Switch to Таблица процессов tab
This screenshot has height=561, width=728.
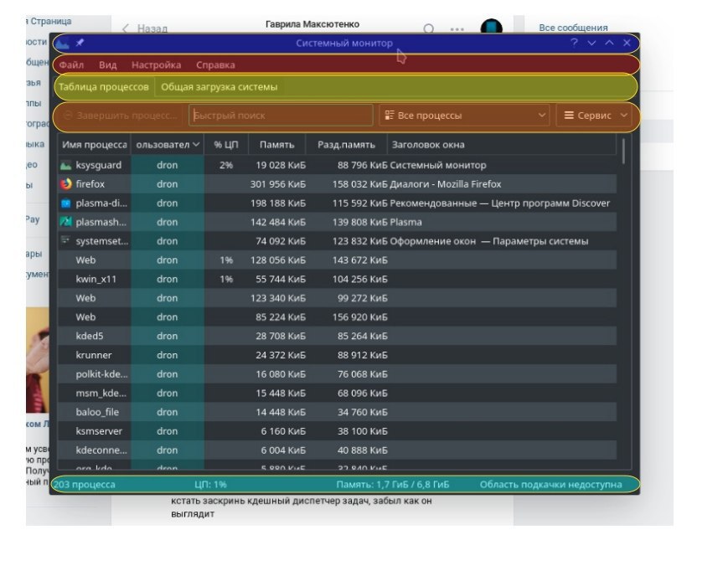tap(104, 87)
